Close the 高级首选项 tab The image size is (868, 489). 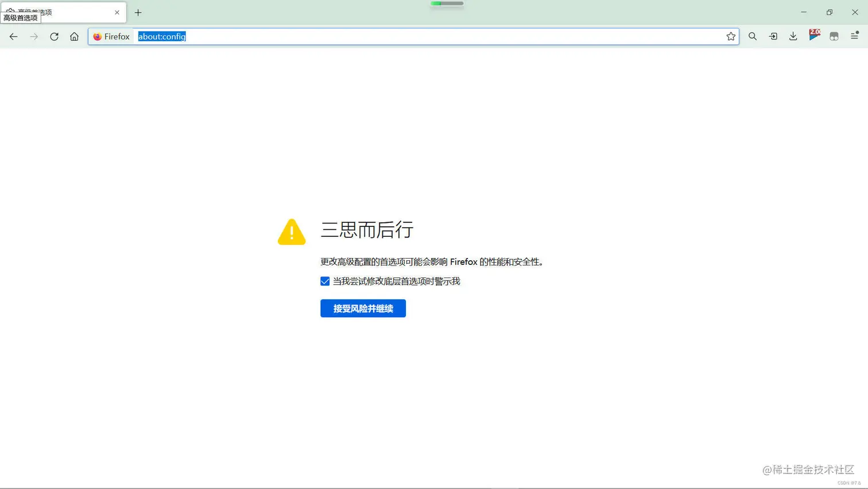coord(117,12)
